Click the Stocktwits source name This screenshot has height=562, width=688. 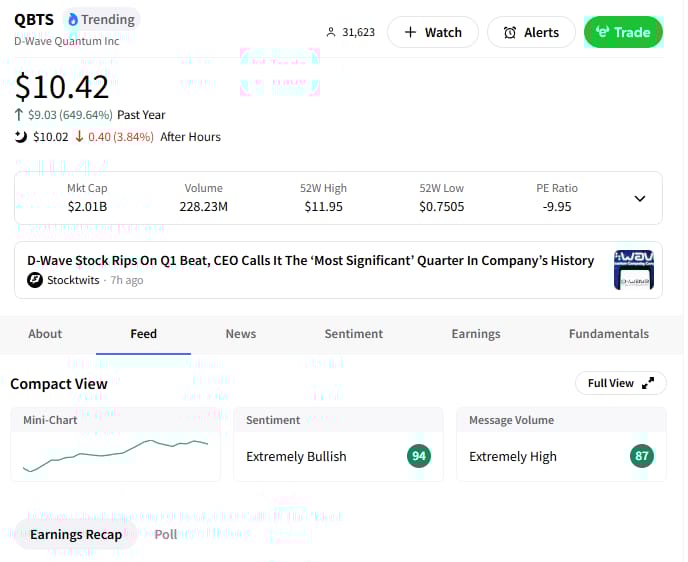coord(73,280)
